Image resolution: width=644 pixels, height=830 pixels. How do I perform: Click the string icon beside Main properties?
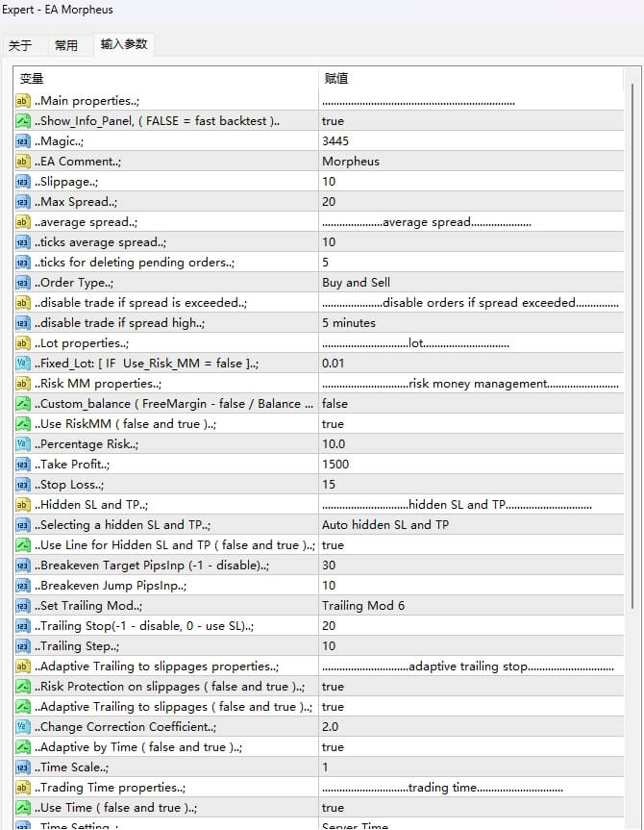coord(23,101)
